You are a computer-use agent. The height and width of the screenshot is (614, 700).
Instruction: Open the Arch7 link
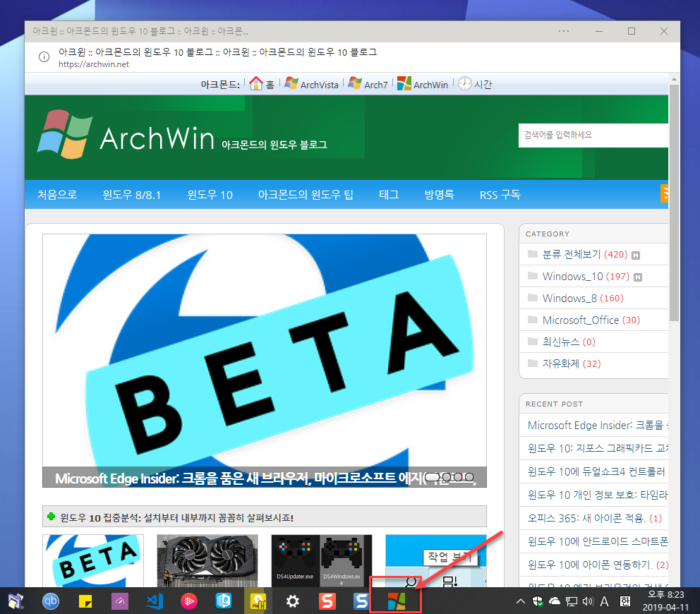[368, 84]
